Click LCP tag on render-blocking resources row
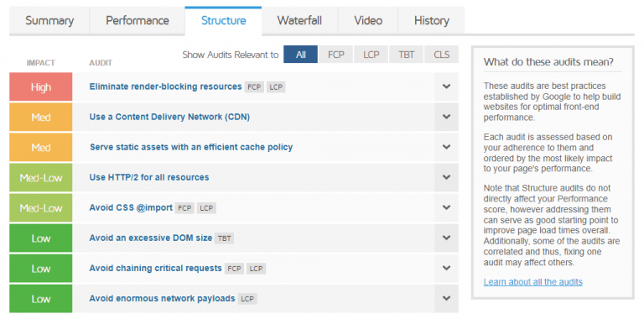The image size is (644, 314). [x=276, y=87]
